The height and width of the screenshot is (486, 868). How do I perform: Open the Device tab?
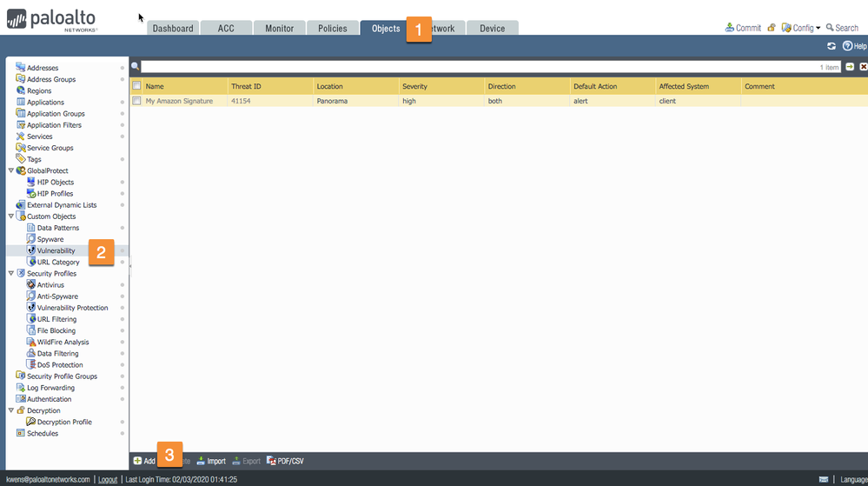click(x=492, y=29)
